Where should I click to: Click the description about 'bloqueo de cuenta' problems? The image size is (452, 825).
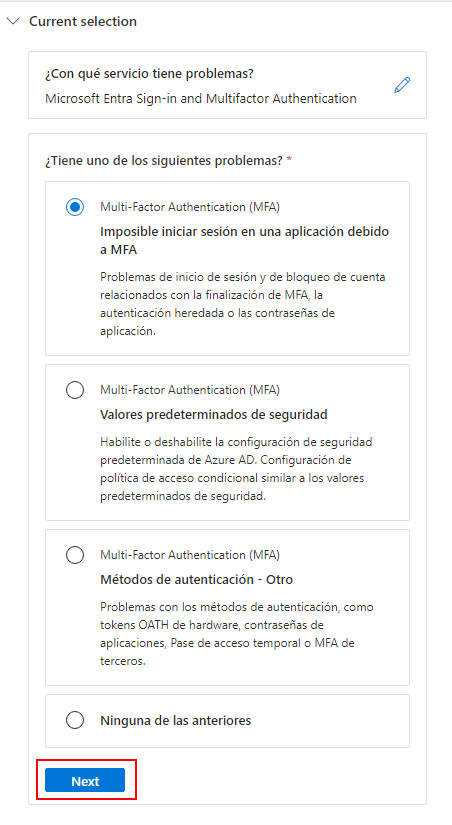coord(243,304)
